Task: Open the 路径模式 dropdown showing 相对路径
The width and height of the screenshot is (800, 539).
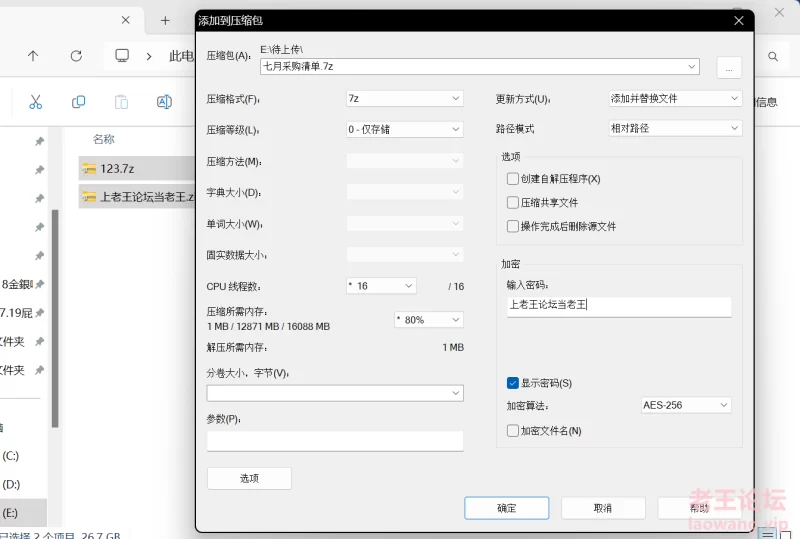Action: (x=676, y=128)
